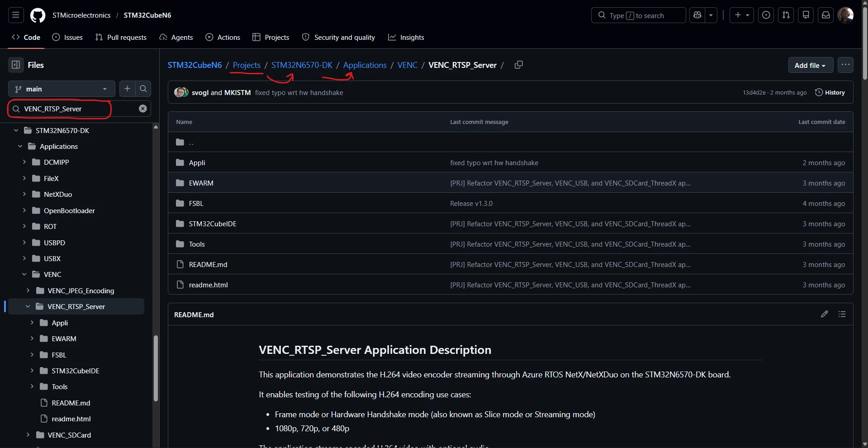Image resolution: width=868 pixels, height=448 pixels.
Task: Switch to the Actions tab
Action: 223,38
